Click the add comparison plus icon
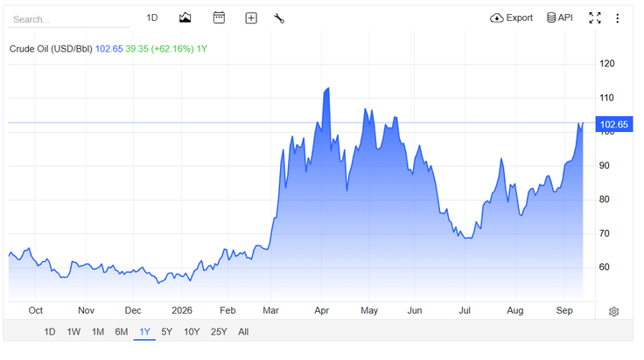The height and width of the screenshot is (360, 644). [x=251, y=18]
